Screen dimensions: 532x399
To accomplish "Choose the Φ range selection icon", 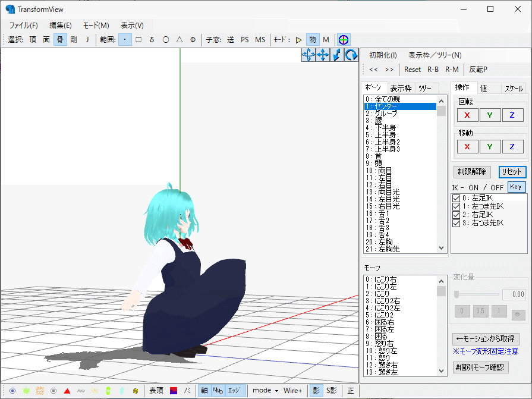I will click(x=193, y=40).
